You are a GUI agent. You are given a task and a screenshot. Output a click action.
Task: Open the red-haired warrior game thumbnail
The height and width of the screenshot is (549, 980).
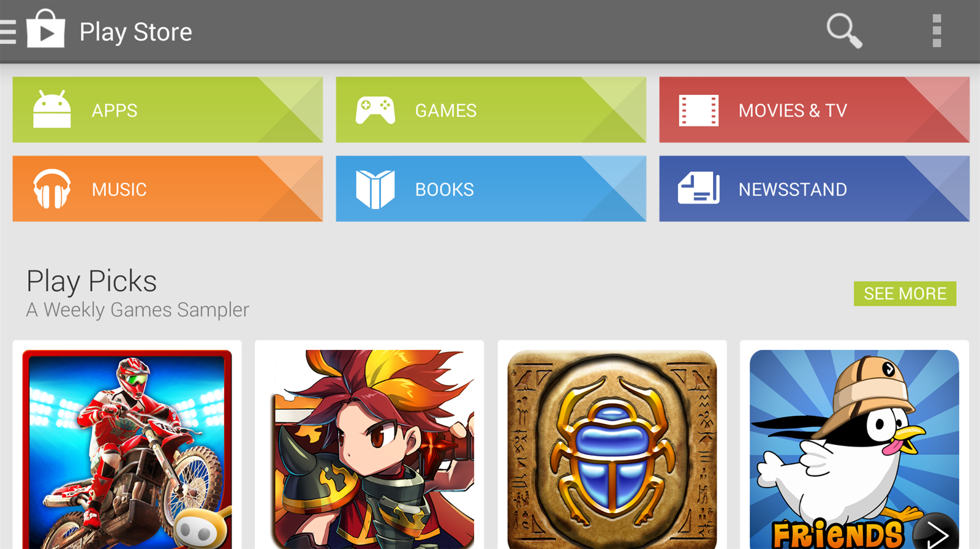(x=369, y=449)
